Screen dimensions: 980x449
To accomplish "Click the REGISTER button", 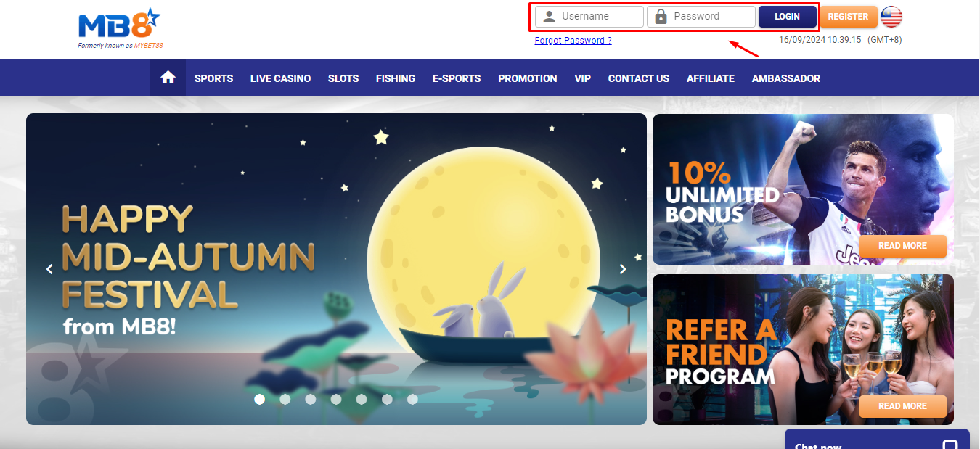I will point(849,16).
